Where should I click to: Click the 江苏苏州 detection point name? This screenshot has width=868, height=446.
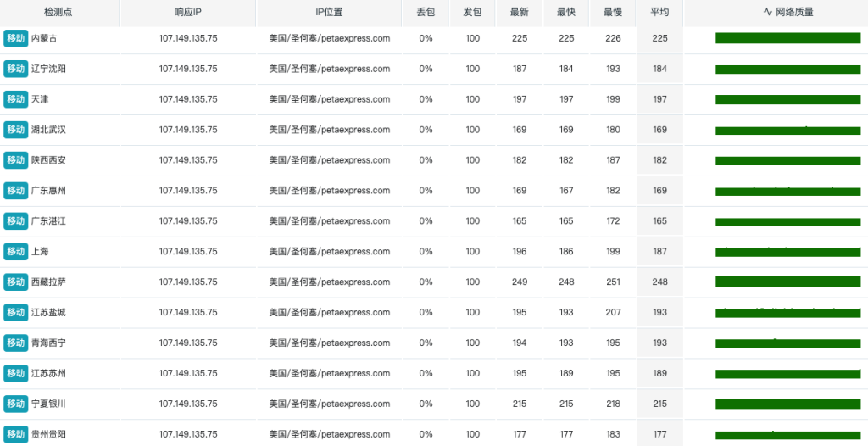pos(48,374)
